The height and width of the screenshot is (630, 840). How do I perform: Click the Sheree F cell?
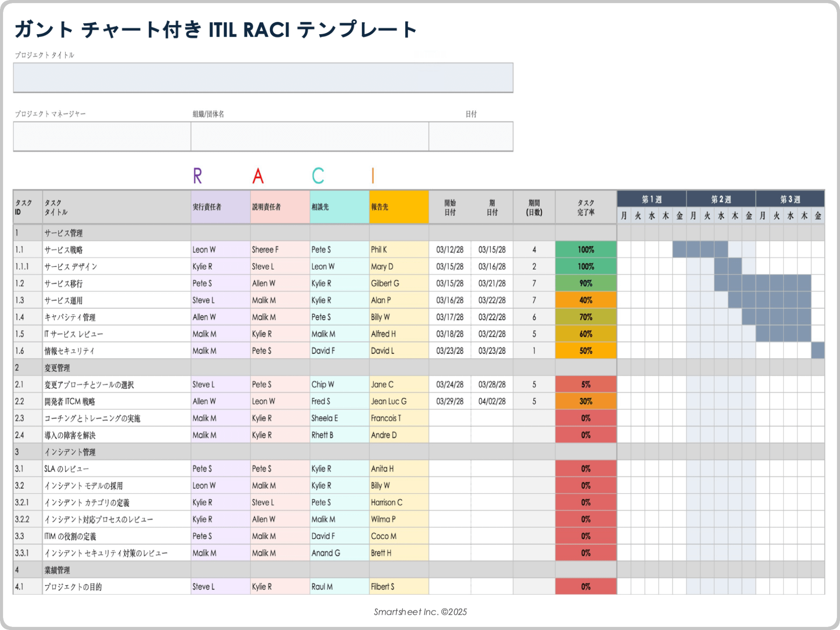pos(280,249)
